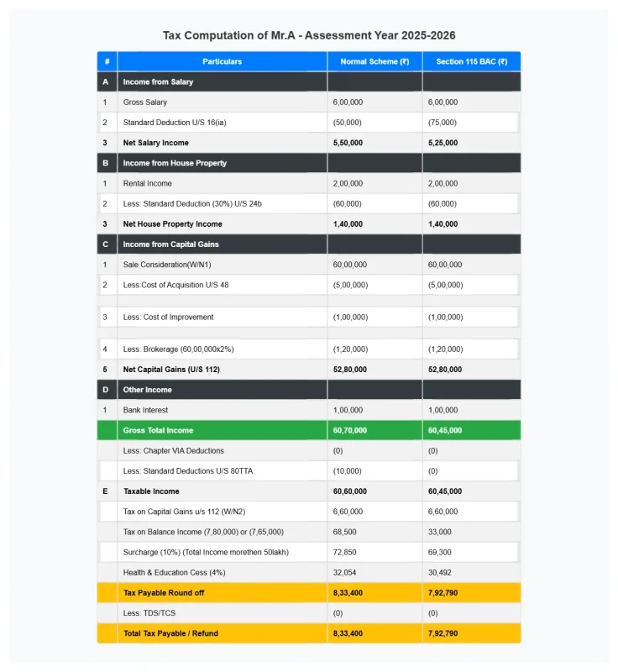Screen dimensions: 618x672
Task: Select the Less: Brokerage (60,00,000x2%) label
Action: pos(180,349)
